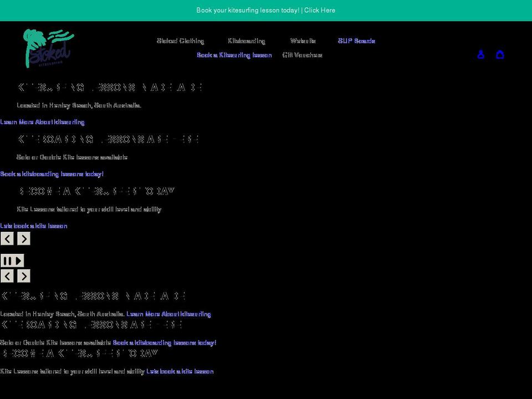Viewport: 532px width, 399px height.
Task: Click the Henley Beach location text
Action: pyautogui.click(x=79, y=105)
